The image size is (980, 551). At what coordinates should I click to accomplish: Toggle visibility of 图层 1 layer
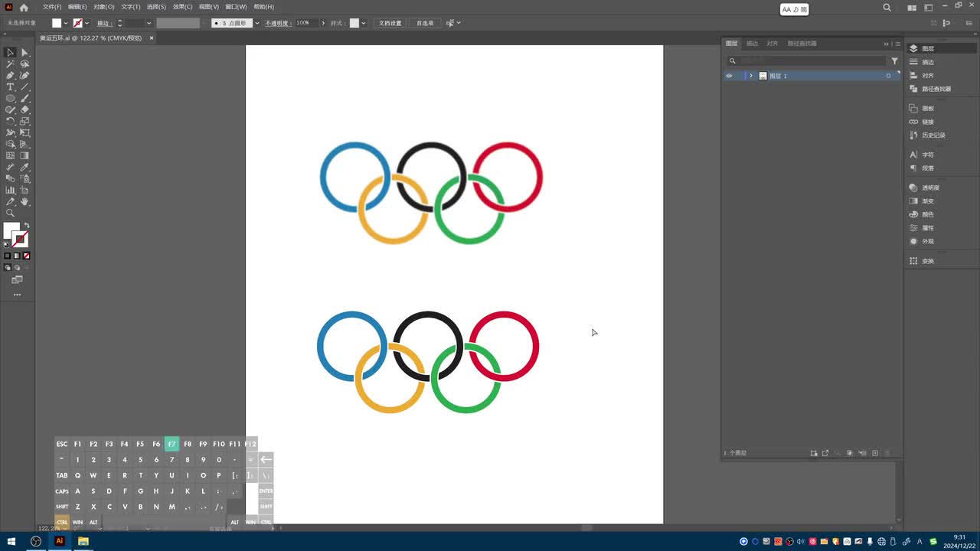click(729, 76)
